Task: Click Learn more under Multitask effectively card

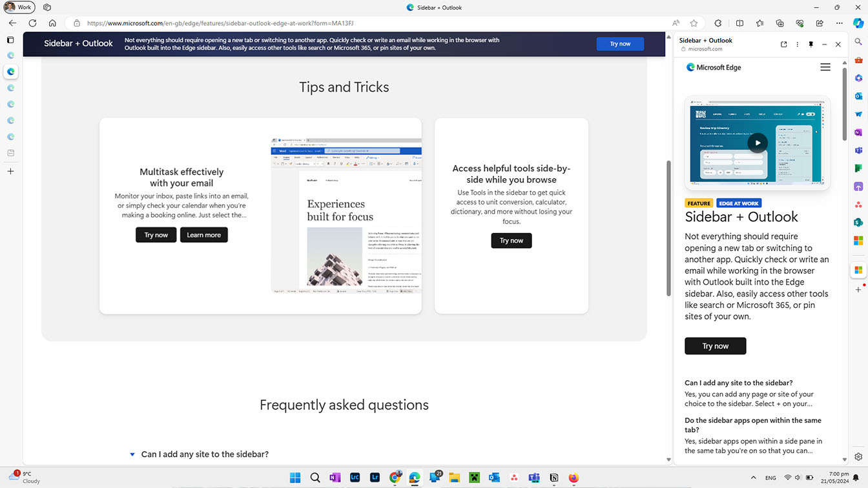Action: pyautogui.click(x=203, y=235)
